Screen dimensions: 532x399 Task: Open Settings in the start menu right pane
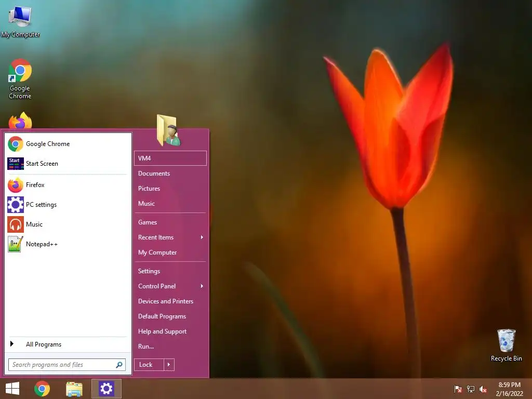(170, 271)
